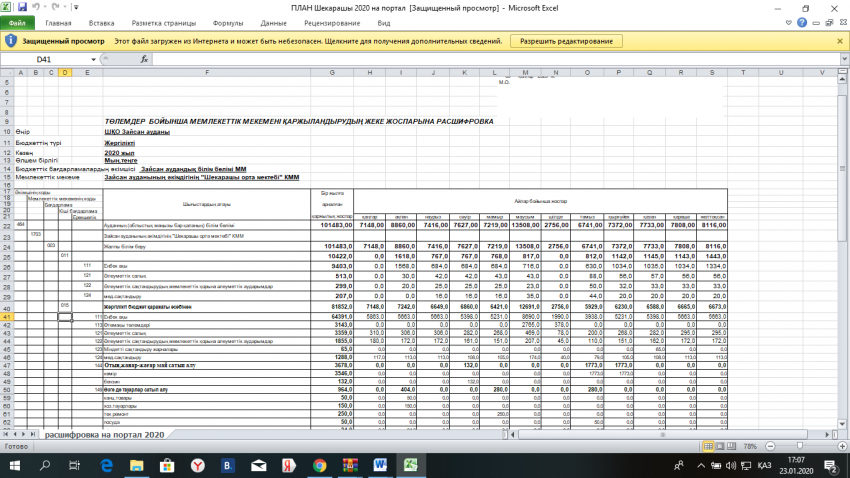Click the Name Box showing D41

click(x=44, y=59)
